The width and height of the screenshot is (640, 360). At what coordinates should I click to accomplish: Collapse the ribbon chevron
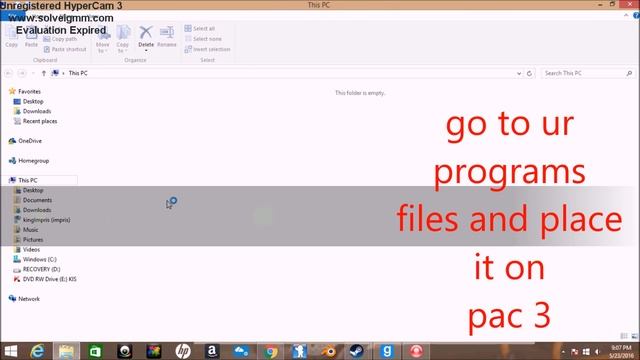click(626, 15)
